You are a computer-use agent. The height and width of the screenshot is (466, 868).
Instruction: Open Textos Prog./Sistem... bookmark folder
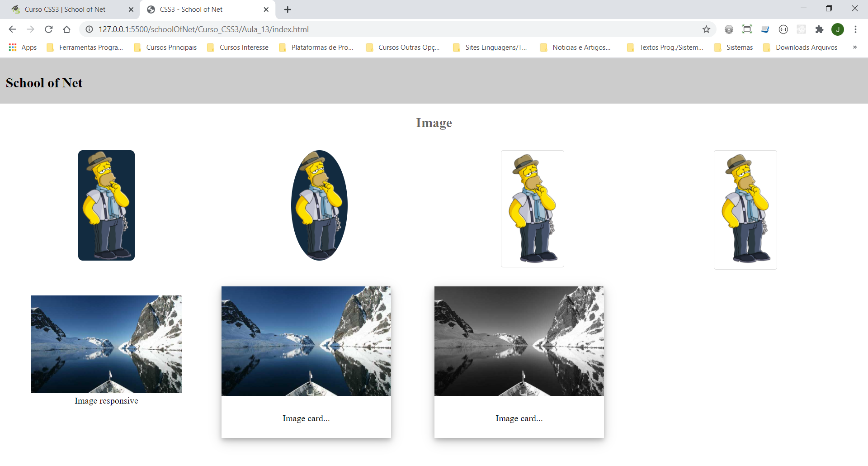(x=665, y=48)
